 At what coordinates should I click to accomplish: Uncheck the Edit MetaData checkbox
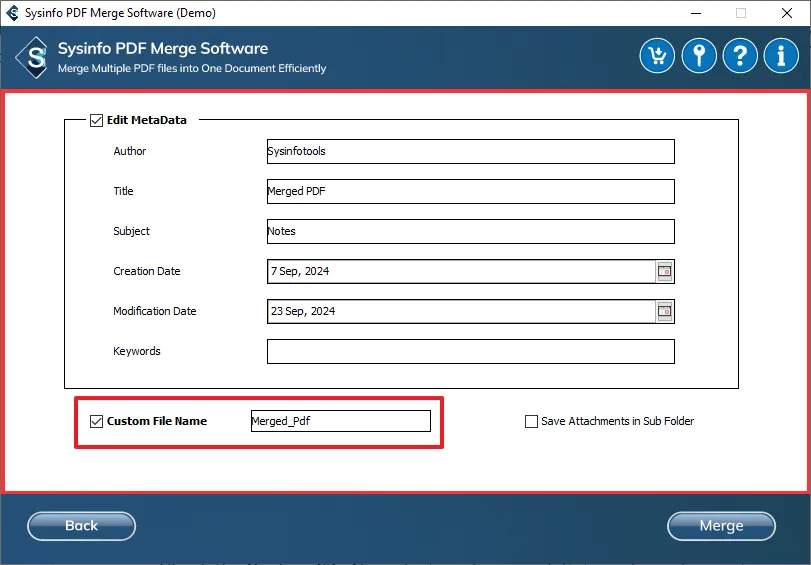pos(96,120)
